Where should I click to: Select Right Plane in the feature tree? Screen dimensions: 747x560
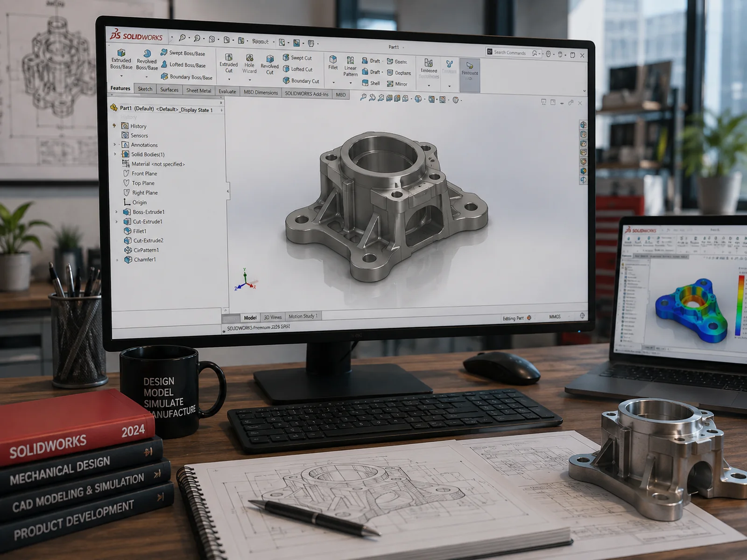pyautogui.click(x=141, y=192)
